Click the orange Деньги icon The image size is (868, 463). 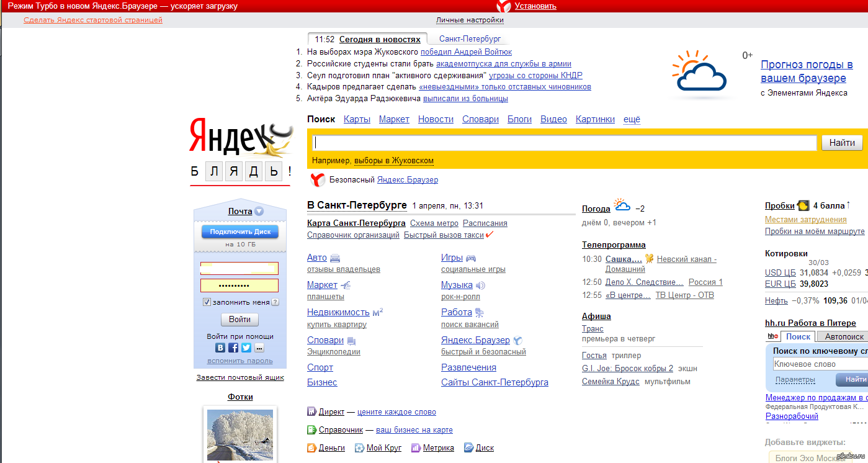pyautogui.click(x=312, y=447)
